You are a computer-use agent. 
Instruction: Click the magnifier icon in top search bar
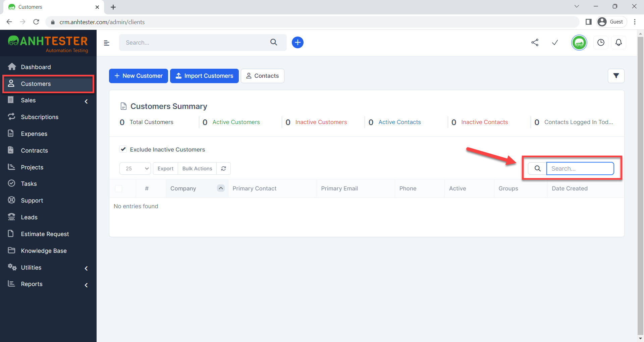pyautogui.click(x=274, y=42)
